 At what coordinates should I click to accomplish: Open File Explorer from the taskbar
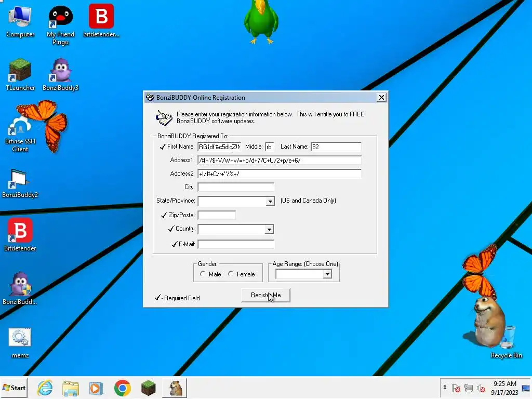71,388
